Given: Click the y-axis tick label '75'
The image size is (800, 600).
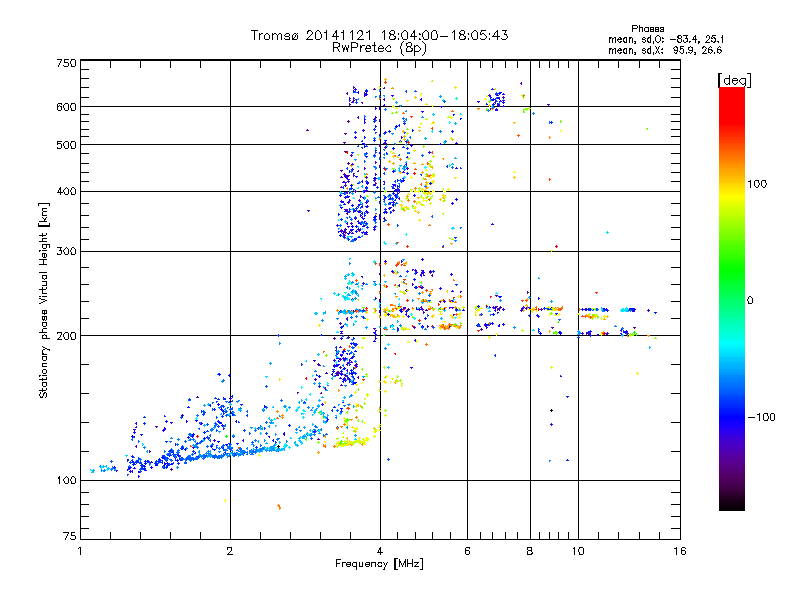Looking at the screenshot, I should [x=70, y=536].
